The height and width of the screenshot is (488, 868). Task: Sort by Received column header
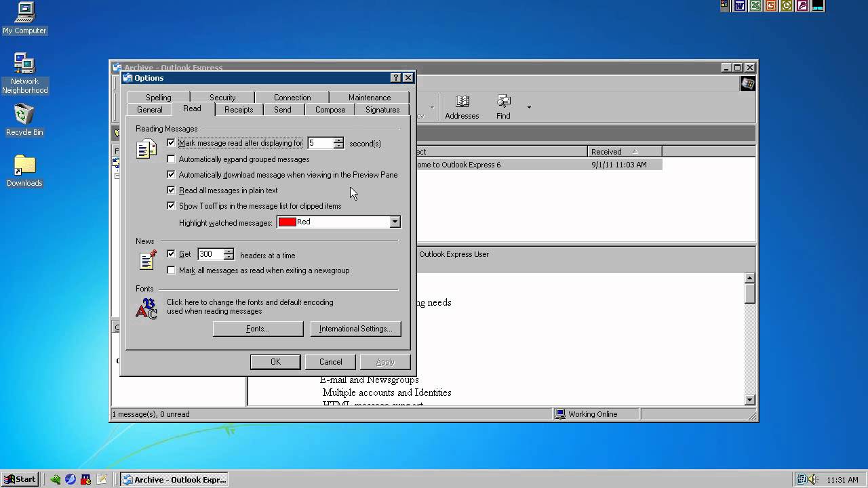point(625,152)
